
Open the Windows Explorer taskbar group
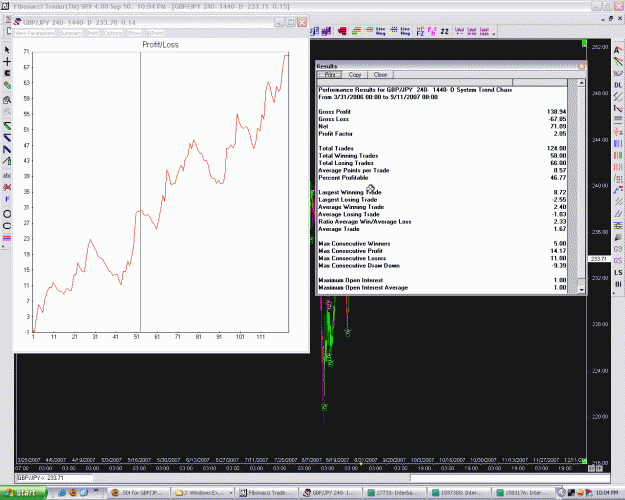(203, 493)
